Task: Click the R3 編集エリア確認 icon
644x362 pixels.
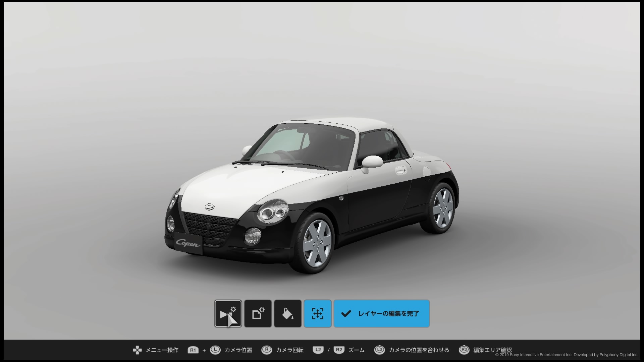Action: 464,350
